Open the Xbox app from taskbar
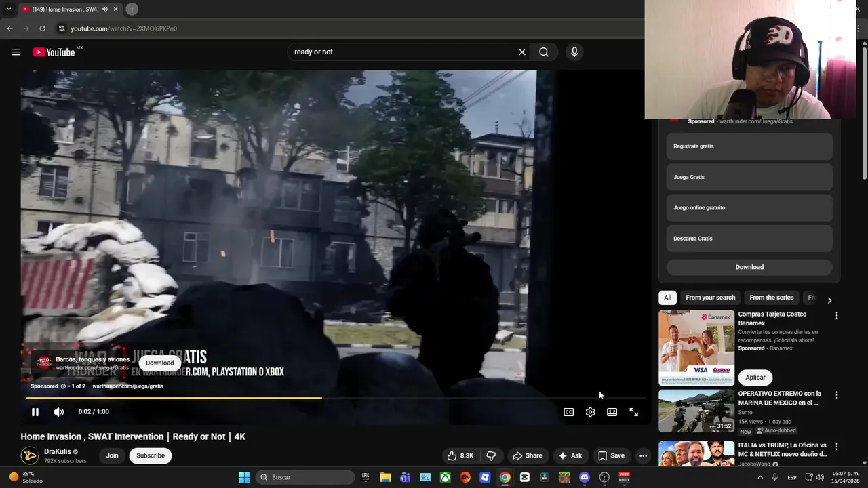The image size is (868, 488). tap(445, 477)
